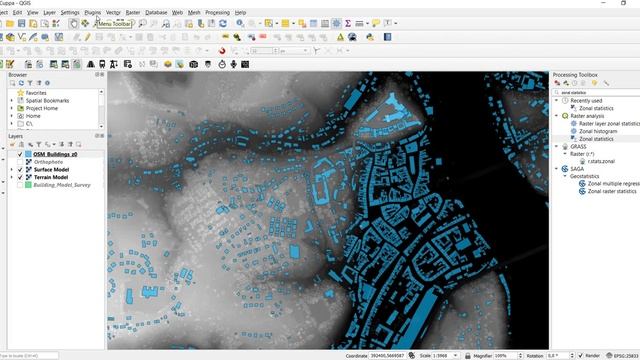This screenshot has width=640, height=360.
Task: Open the Vector menu
Action: coord(113,13)
